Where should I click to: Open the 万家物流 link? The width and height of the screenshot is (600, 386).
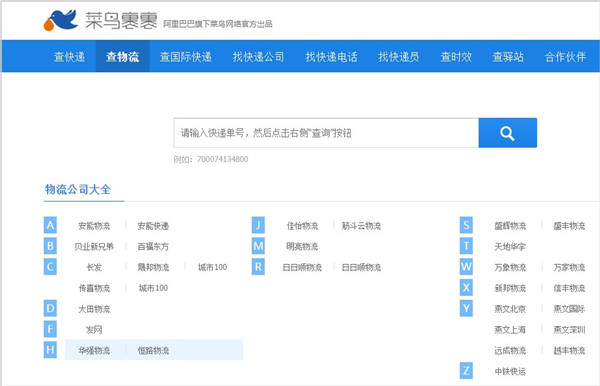coord(569,267)
